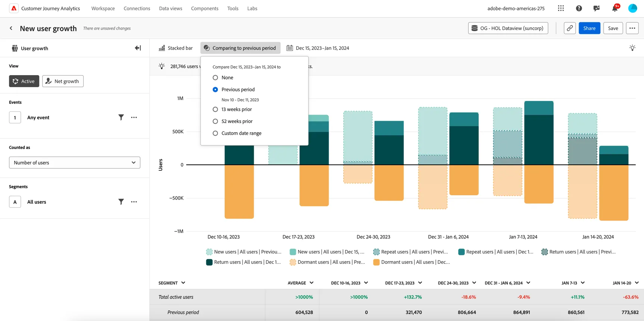Click the filter icon for All users
This screenshot has height=321, width=644.
pos(121,202)
